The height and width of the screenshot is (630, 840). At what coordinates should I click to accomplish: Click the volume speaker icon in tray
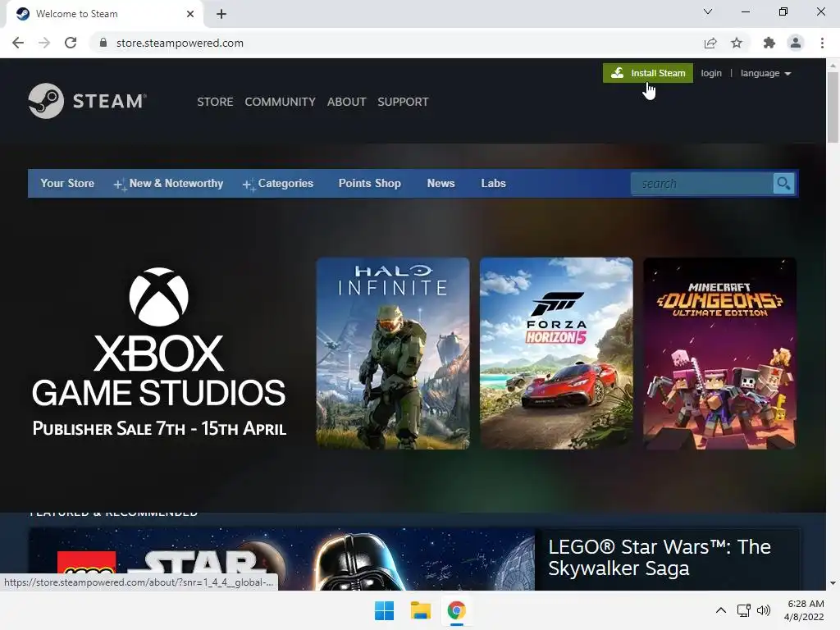764,610
